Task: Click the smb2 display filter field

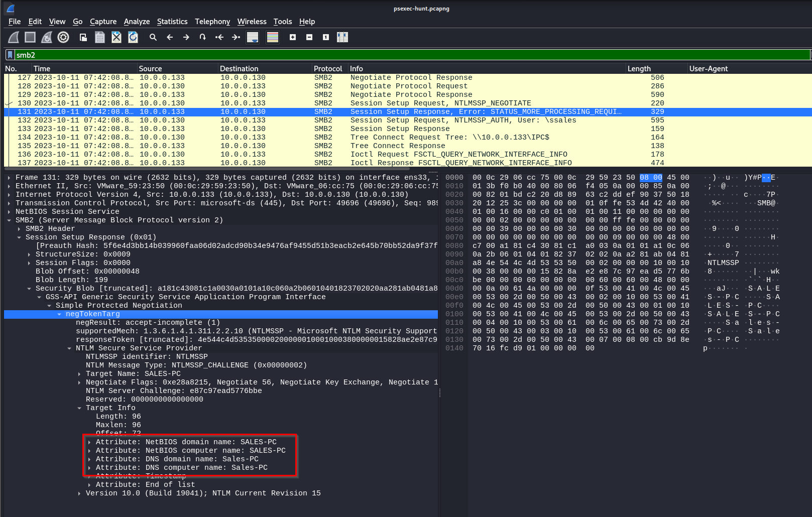Action: [402, 55]
